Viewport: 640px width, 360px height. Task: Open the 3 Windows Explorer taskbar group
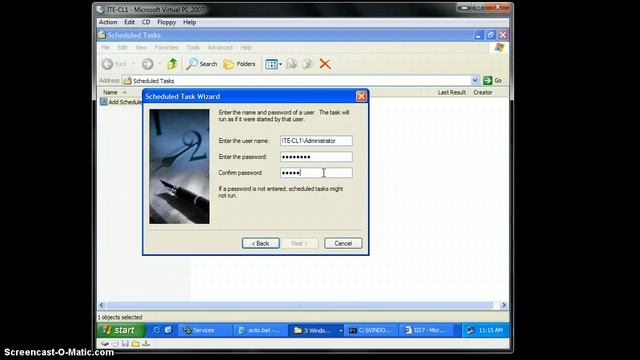(x=316, y=330)
